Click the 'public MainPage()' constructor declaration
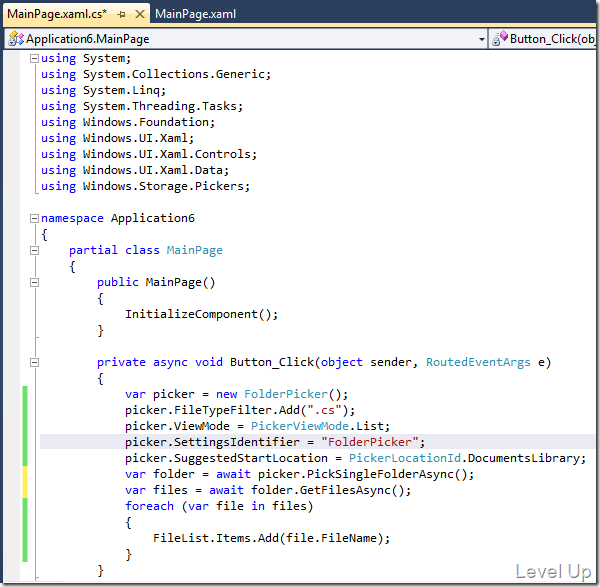Viewport: 600px width, 587px height. tap(156, 282)
